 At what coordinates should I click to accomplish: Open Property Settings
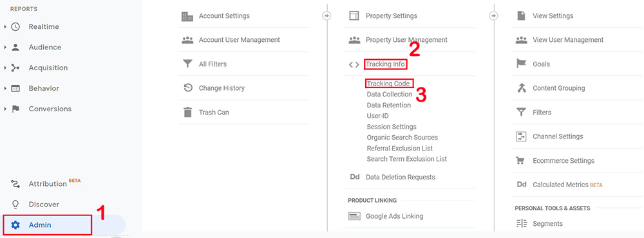click(392, 16)
